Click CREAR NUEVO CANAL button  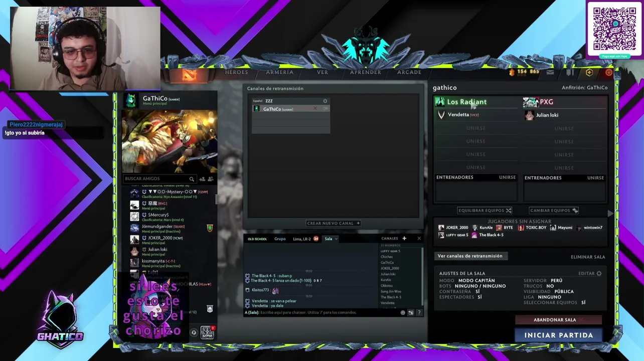pos(334,223)
